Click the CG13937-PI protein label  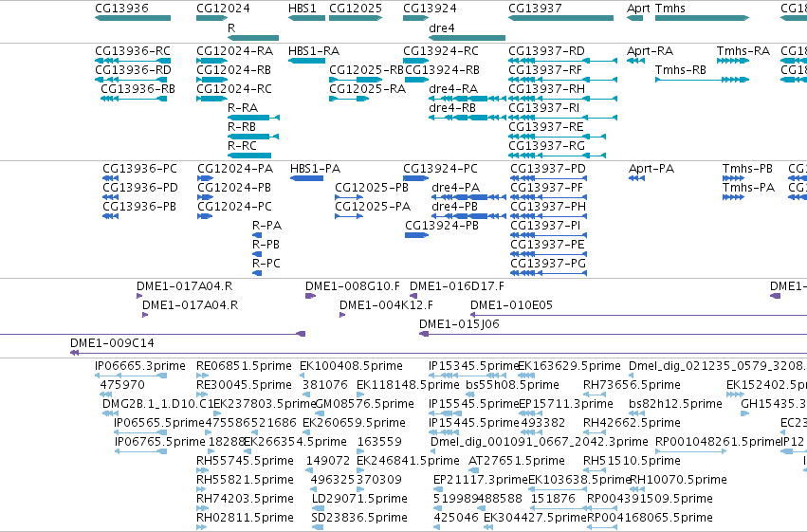[x=545, y=226]
